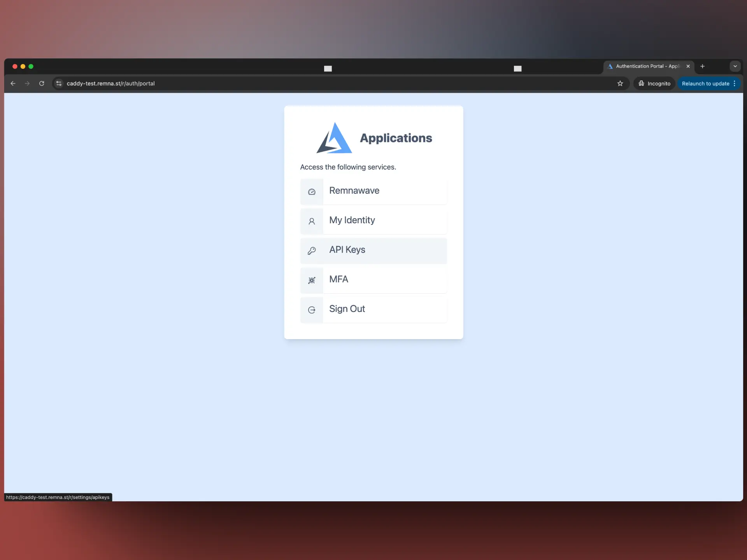The image size is (747, 560).
Task: Switch to the Authentication Portal tab
Action: click(x=646, y=66)
